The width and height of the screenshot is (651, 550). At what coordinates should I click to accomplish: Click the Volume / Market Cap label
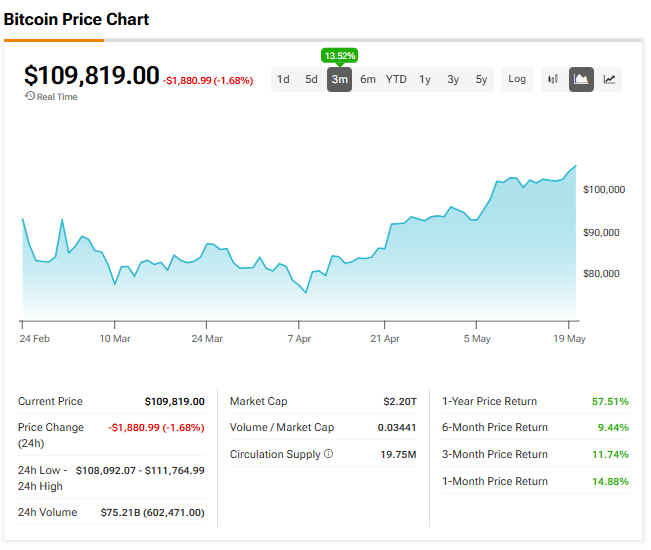[x=282, y=428]
